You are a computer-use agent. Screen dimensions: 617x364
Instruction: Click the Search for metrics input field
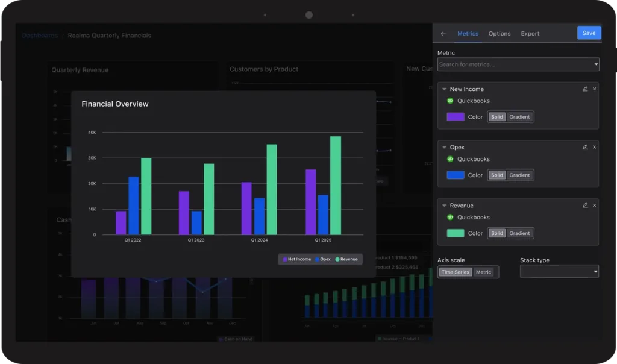[518, 64]
